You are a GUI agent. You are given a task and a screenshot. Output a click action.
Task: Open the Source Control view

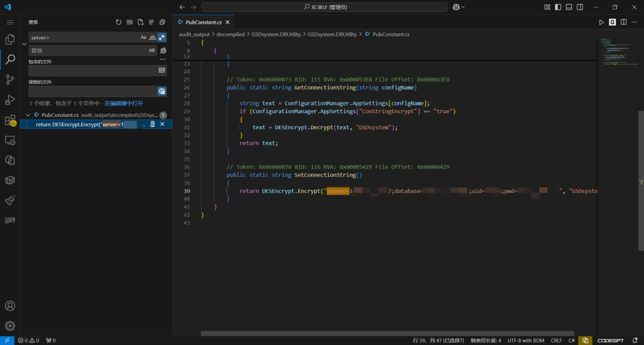click(10, 79)
